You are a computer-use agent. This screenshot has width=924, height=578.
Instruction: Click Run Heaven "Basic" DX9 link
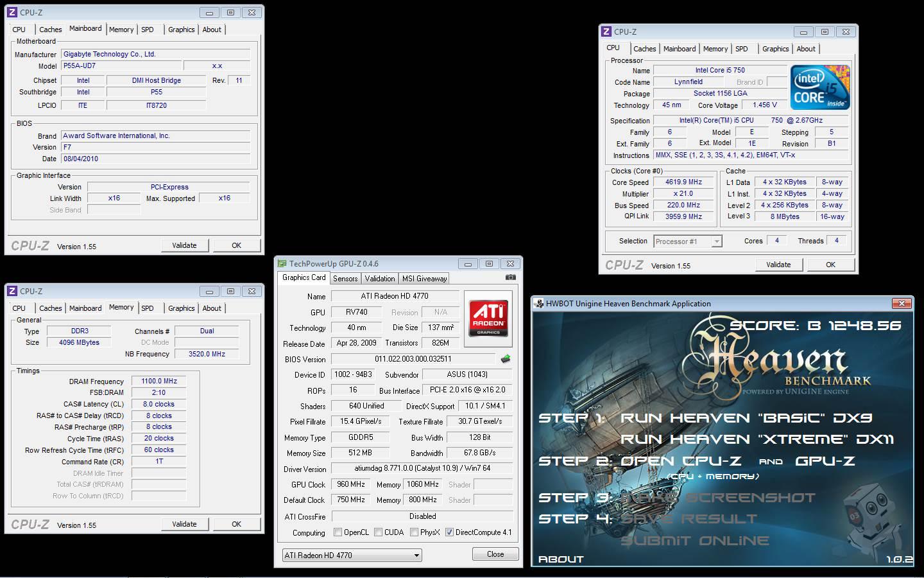746,418
